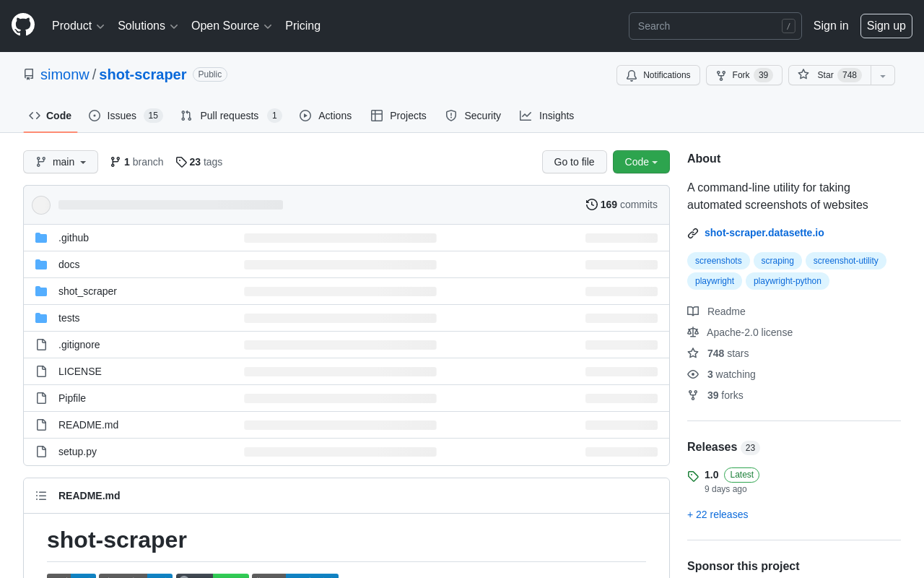Screen dimensions: 924x578
Task: Click the book icon beside Readme
Action: coord(693,311)
